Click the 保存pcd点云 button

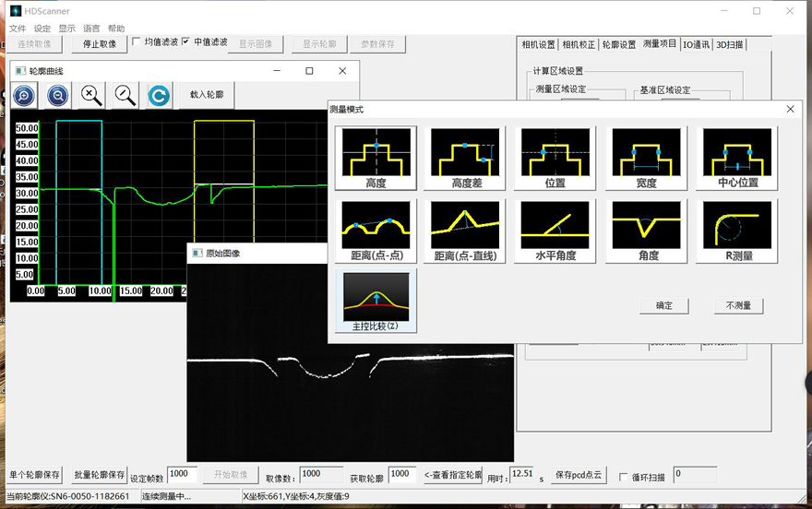579,475
